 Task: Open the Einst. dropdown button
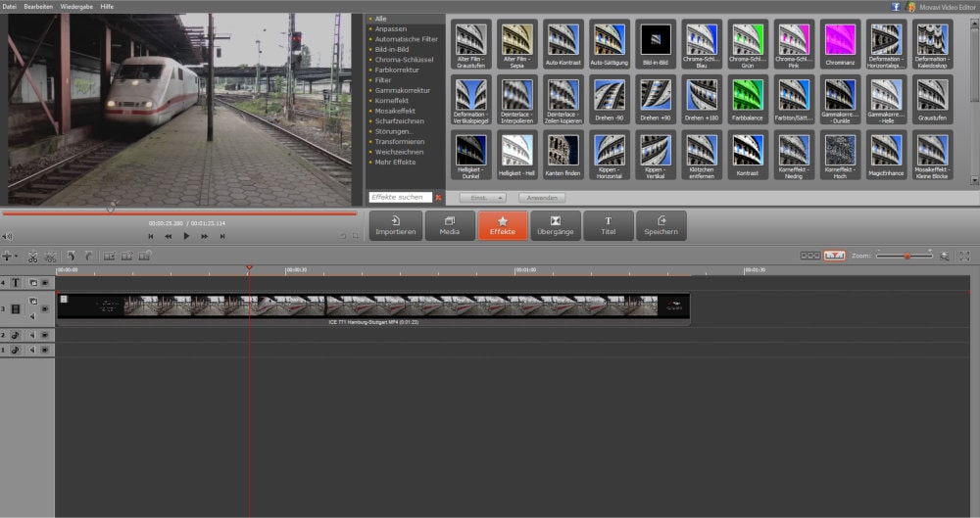[x=482, y=198]
